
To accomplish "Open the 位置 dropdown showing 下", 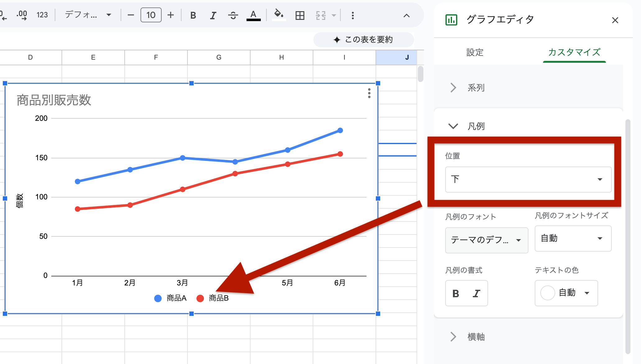I will click(528, 180).
